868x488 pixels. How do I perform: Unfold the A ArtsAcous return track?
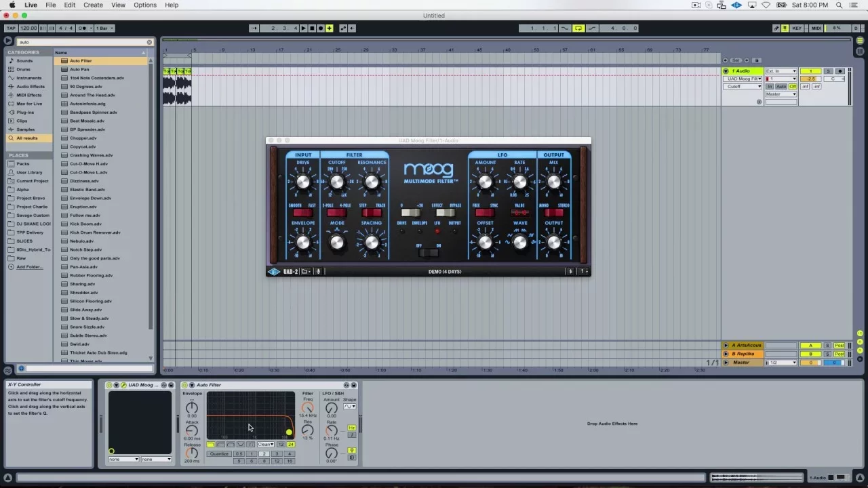pos(726,346)
